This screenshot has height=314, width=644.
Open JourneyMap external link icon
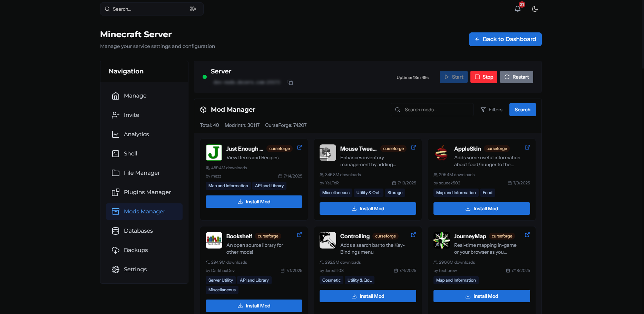pos(527,235)
